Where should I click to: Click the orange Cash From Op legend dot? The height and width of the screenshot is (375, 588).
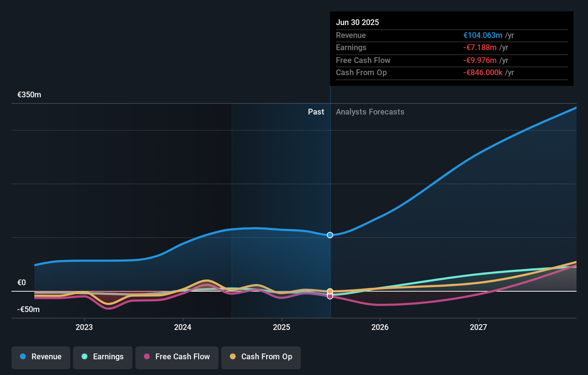233,357
